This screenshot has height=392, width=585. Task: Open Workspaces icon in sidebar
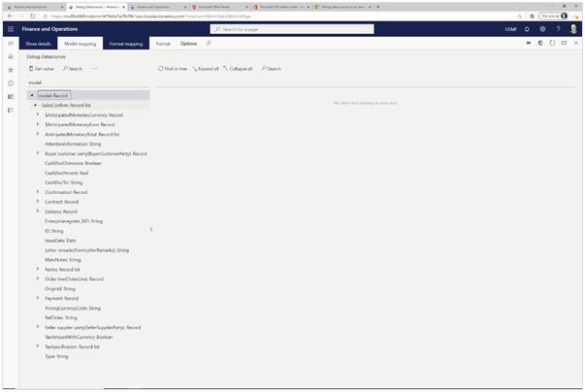click(x=10, y=97)
